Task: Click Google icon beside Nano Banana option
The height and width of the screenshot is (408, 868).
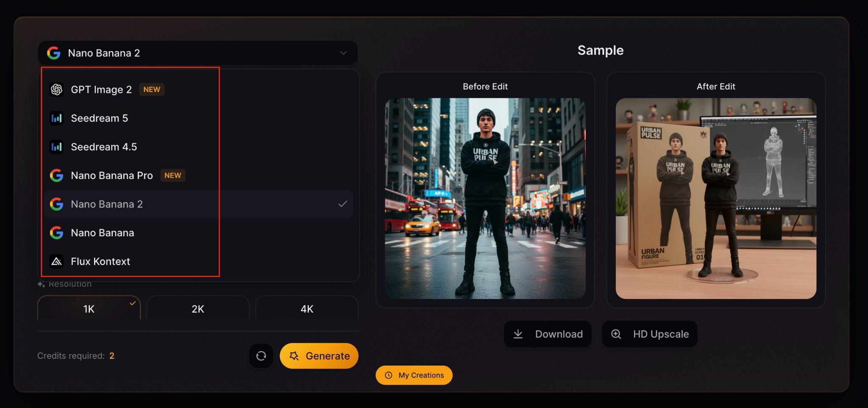Action: [56, 233]
